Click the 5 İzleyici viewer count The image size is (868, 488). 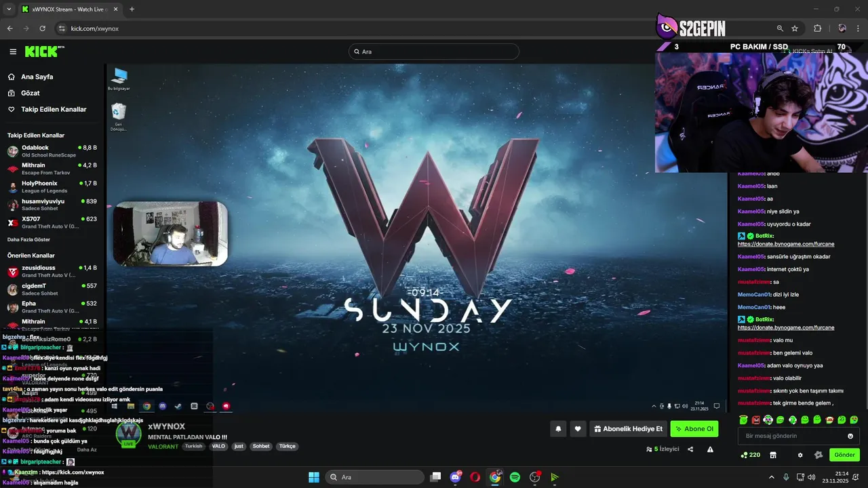663,449
